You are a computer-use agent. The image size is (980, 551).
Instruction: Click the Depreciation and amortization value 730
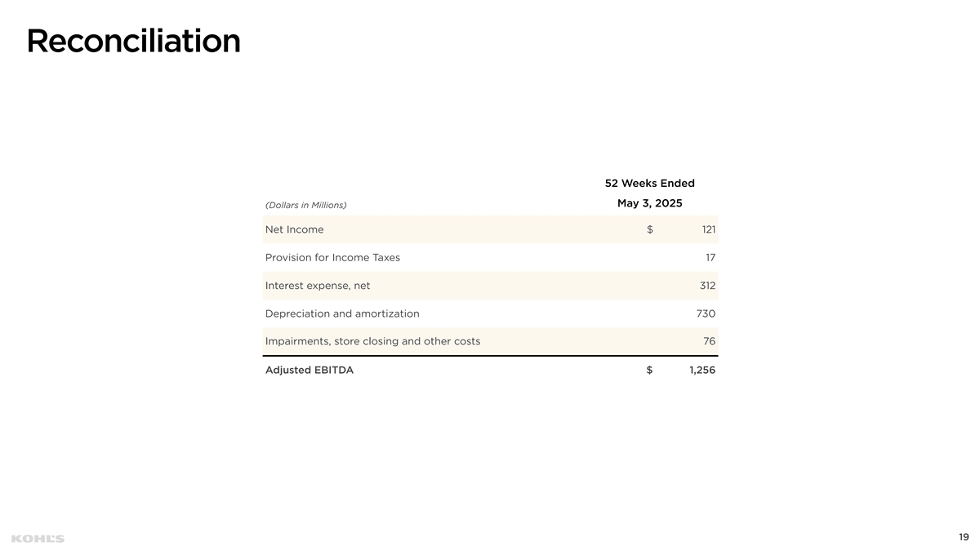click(706, 313)
